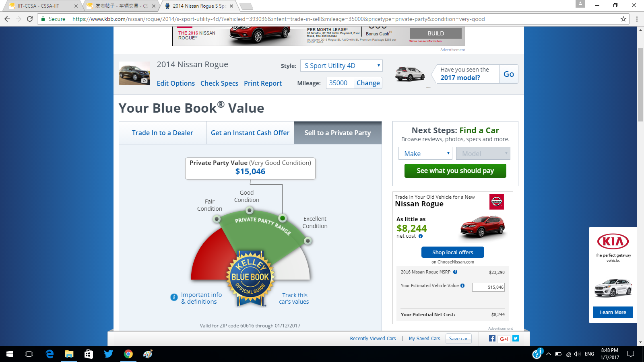
Task: Bookmark this page with the star icon
Action: coord(623,19)
